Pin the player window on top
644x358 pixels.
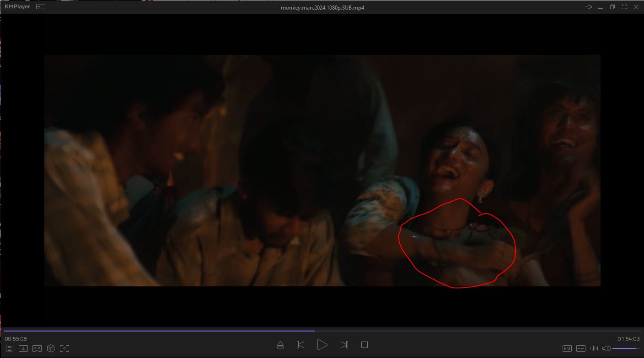click(589, 7)
